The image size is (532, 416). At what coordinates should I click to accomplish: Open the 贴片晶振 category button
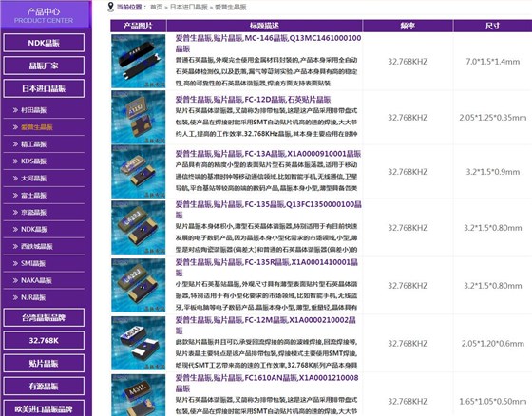click(x=44, y=364)
